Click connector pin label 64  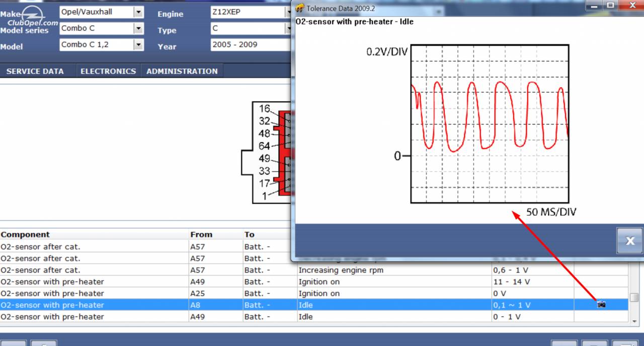pos(265,146)
